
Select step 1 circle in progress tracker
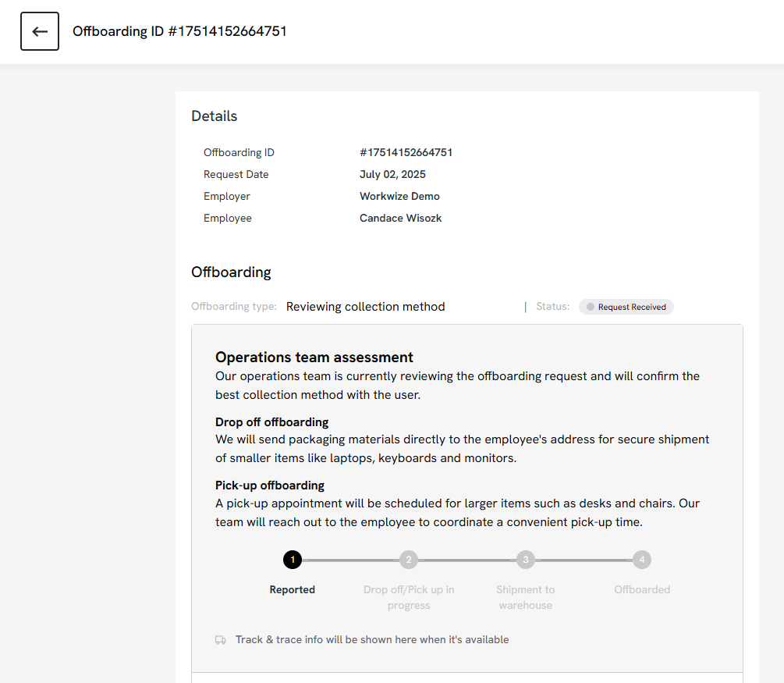coord(293,560)
